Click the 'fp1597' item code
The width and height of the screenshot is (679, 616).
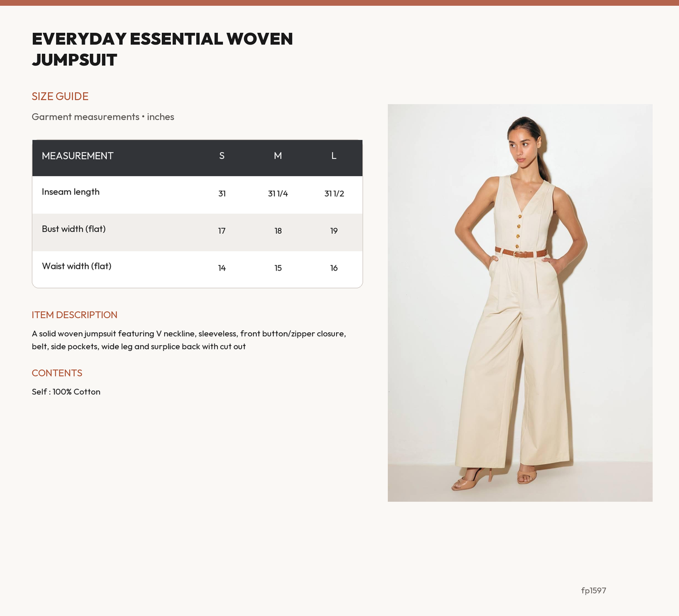(x=594, y=591)
